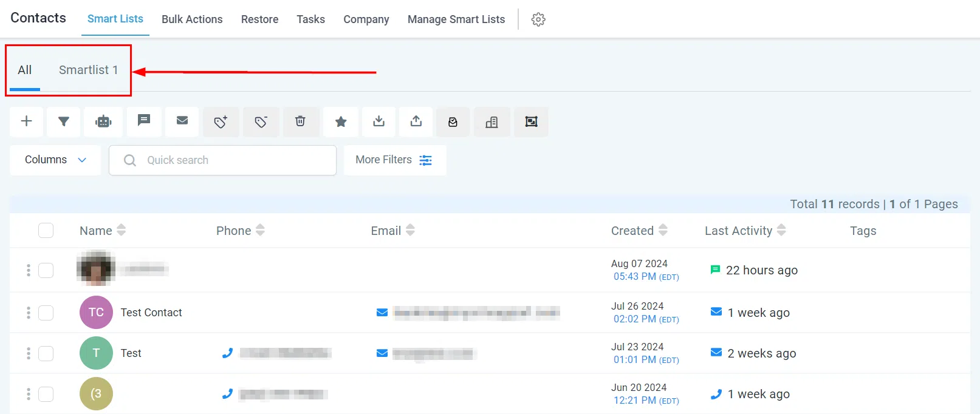Click the Tags column header
Screen dimensions: 980x414
tap(863, 231)
